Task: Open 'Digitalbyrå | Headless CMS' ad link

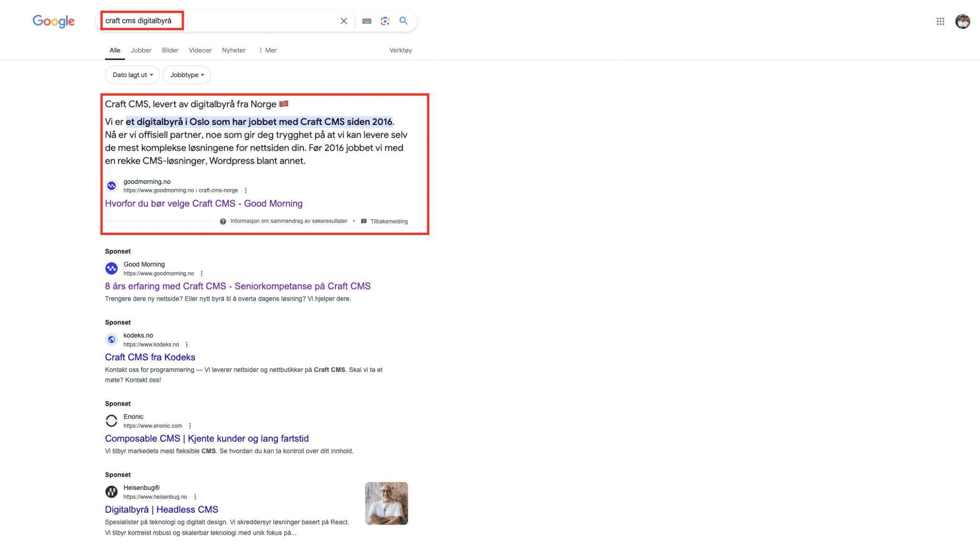Action: pyautogui.click(x=162, y=510)
